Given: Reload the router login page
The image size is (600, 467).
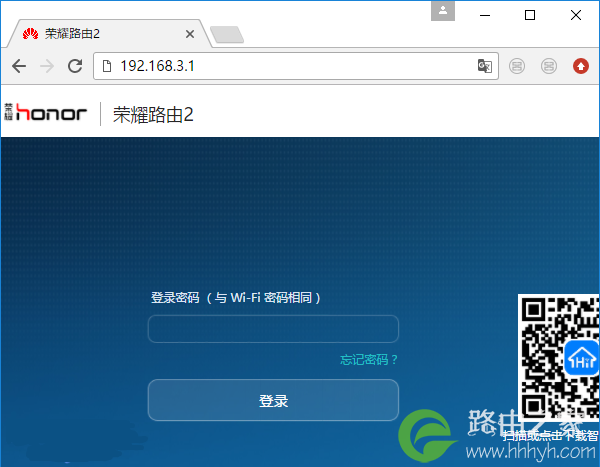Looking at the screenshot, I should point(75,66).
